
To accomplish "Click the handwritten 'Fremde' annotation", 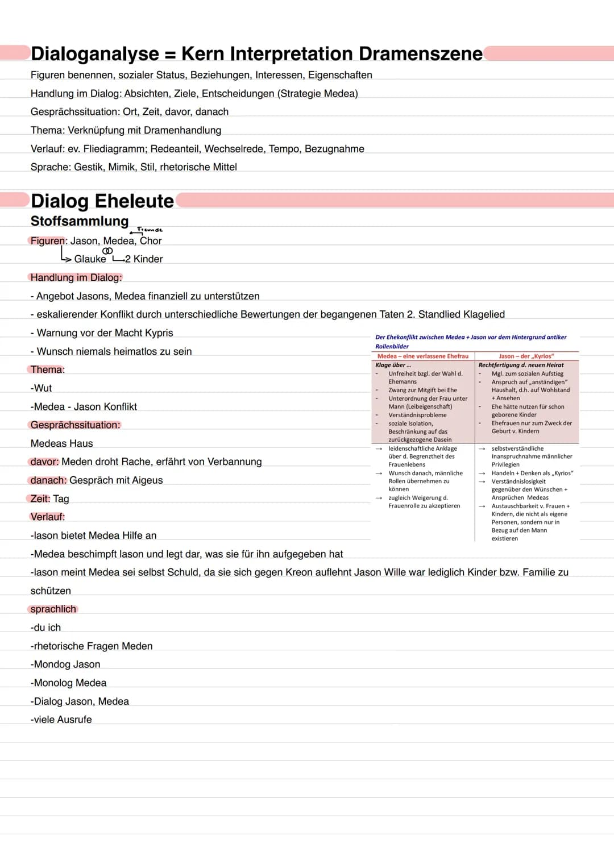I will (150, 230).
